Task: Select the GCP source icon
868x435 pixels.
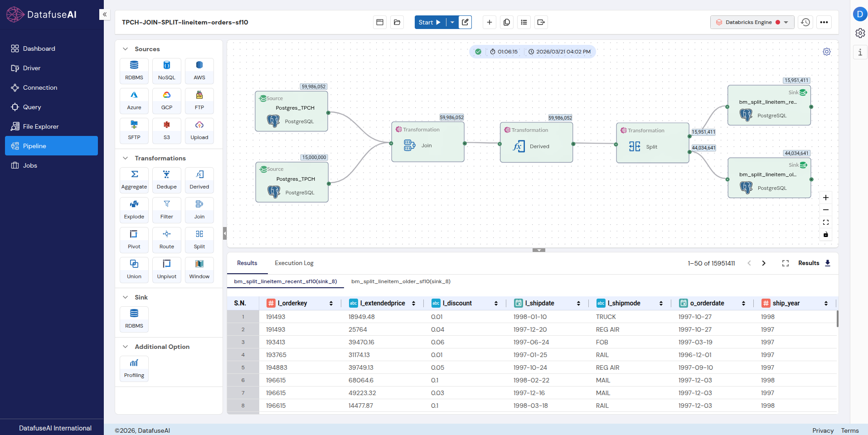Action: pos(167,101)
